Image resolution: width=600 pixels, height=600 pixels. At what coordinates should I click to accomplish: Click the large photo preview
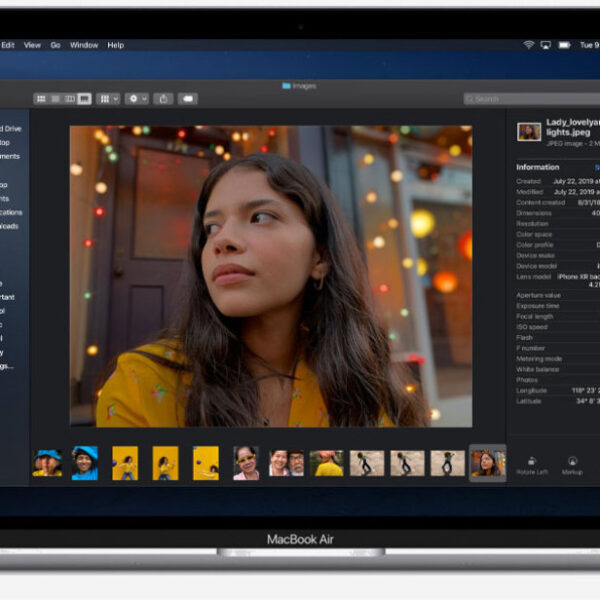pos(271,276)
